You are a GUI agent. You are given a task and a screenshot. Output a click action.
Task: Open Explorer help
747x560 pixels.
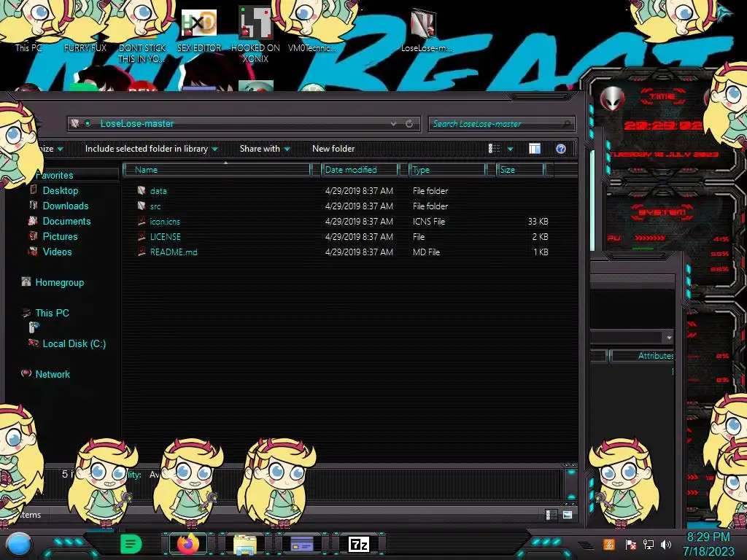(x=561, y=149)
